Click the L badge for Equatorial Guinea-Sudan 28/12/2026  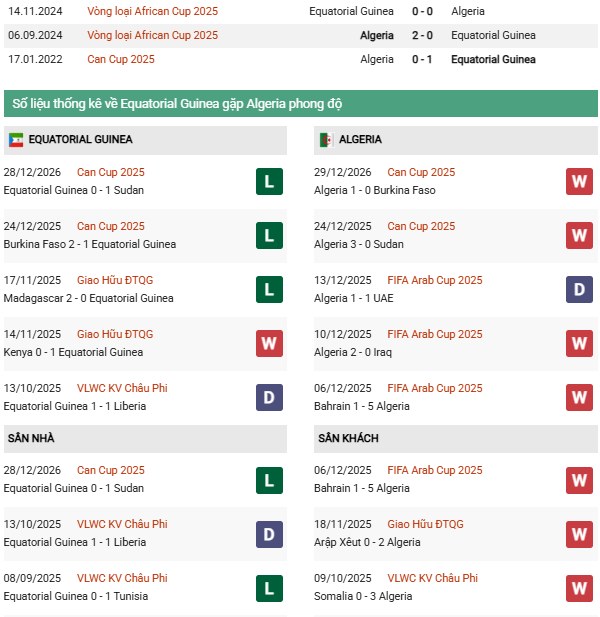coord(269,181)
